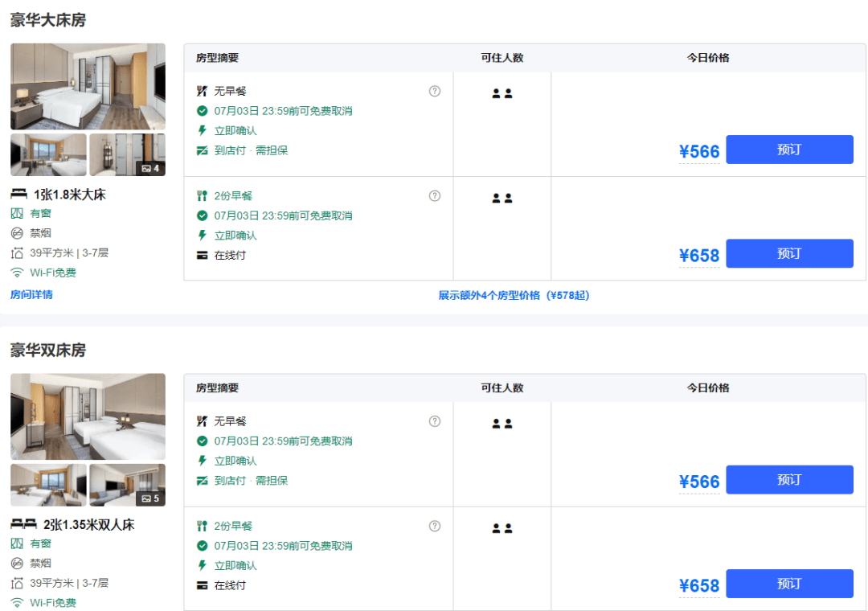
Task: Click help icon for twin room 无早餐 rate
Action: click(435, 421)
